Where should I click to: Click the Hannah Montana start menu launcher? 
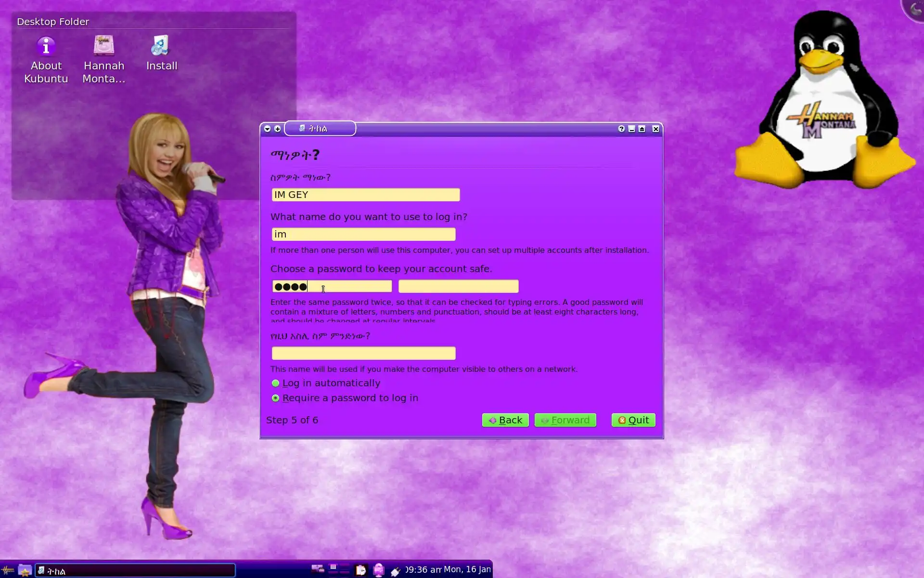click(8, 571)
